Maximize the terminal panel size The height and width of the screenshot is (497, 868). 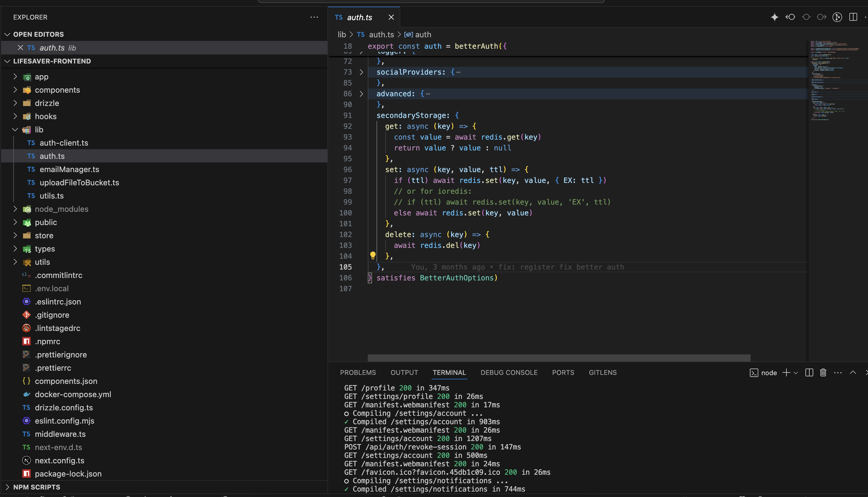tap(853, 372)
